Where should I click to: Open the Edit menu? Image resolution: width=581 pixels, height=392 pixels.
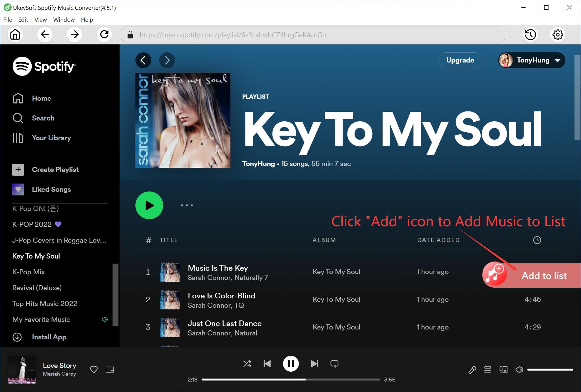[x=22, y=19]
